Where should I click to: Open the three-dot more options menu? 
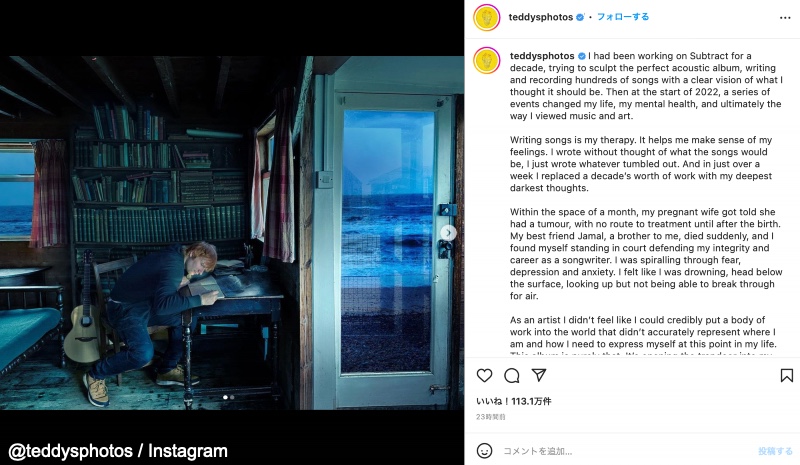coord(785,18)
